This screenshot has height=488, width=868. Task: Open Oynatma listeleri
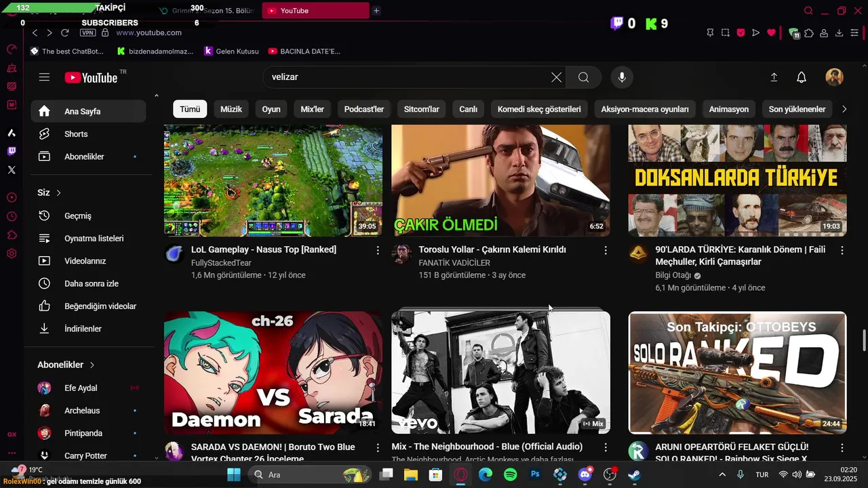click(x=88, y=239)
